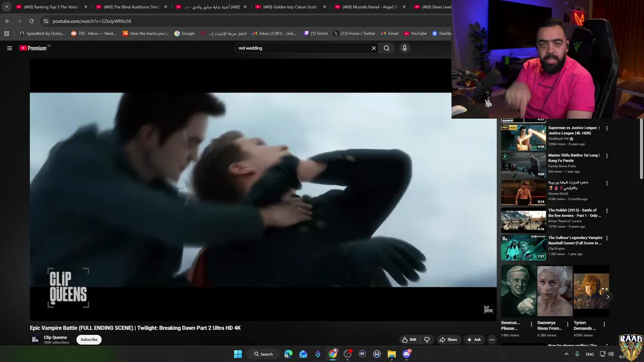Play Master Shifu Battles Tai Lung thumbnail
The image size is (644, 362).
(523, 165)
